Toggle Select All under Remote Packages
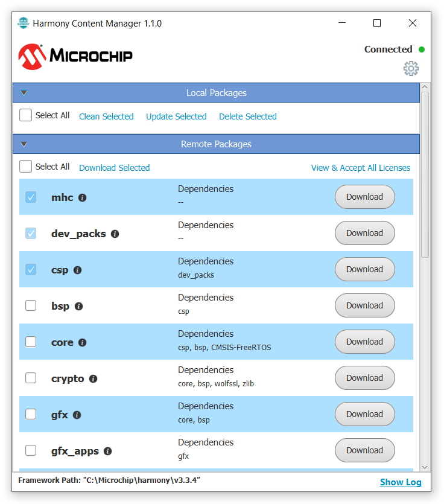Image resolution: width=444 pixels, height=504 pixels. click(25, 167)
